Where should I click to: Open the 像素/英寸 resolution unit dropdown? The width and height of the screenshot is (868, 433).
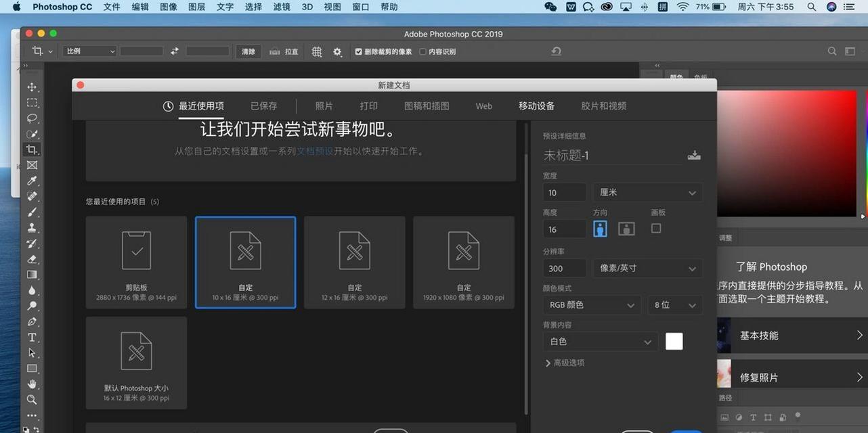pos(647,268)
